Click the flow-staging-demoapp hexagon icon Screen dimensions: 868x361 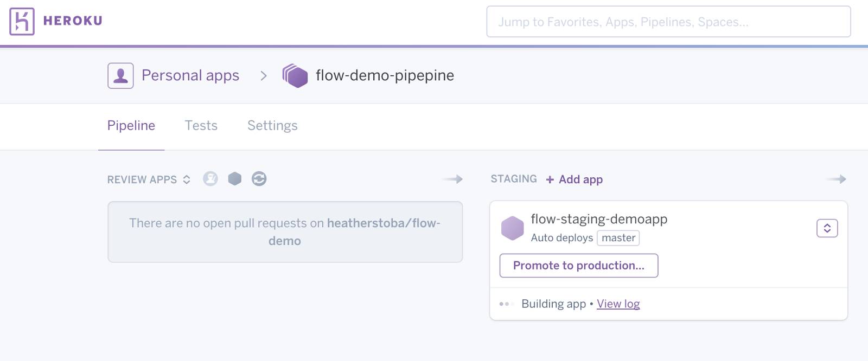pyautogui.click(x=513, y=228)
